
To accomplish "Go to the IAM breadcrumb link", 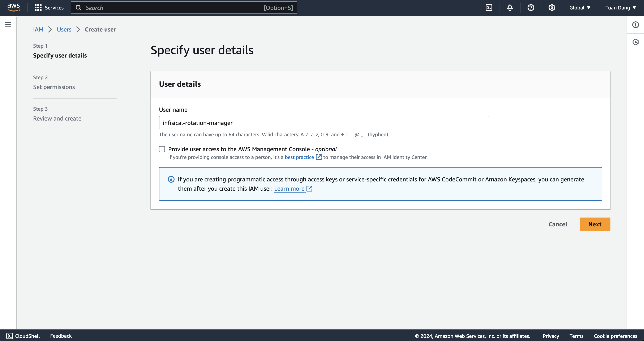I will (x=38, y=30).
